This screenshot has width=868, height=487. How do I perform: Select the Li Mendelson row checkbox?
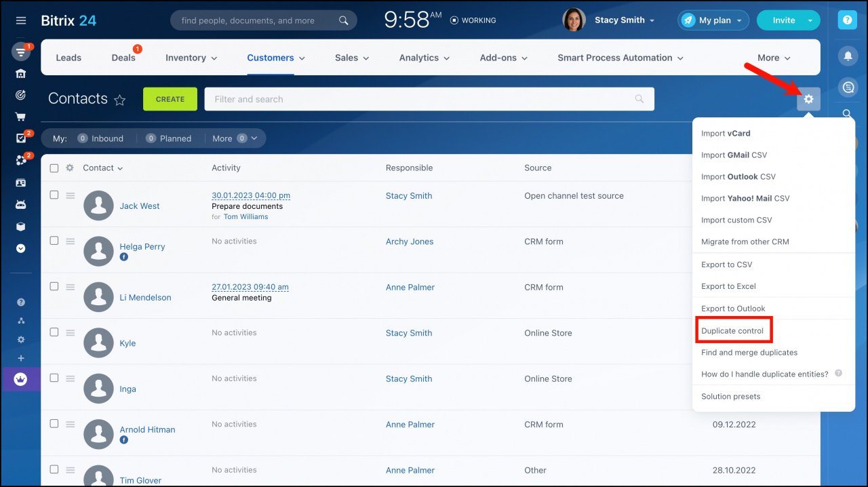(x=54, y=286)
